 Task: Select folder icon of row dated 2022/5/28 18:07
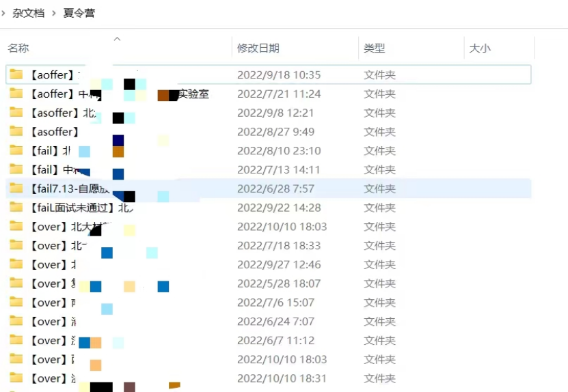click(16, 283)
